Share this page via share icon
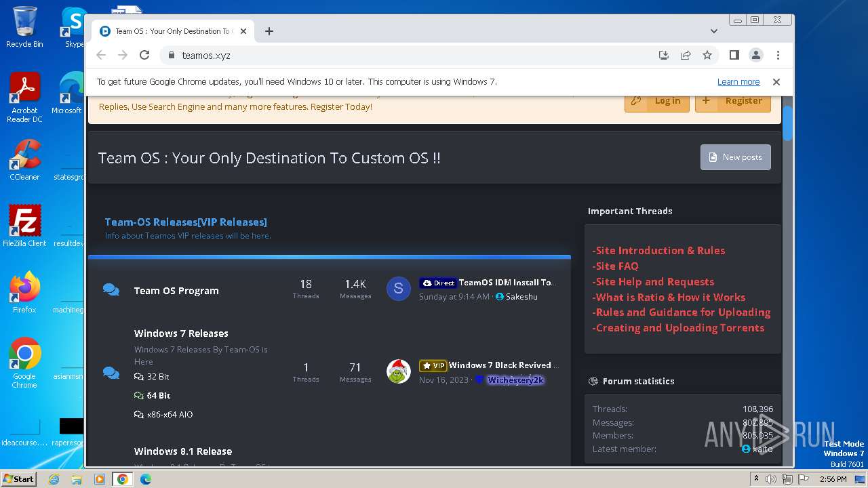Viewport: 868px width, 488px height. (x=686, y=56)
